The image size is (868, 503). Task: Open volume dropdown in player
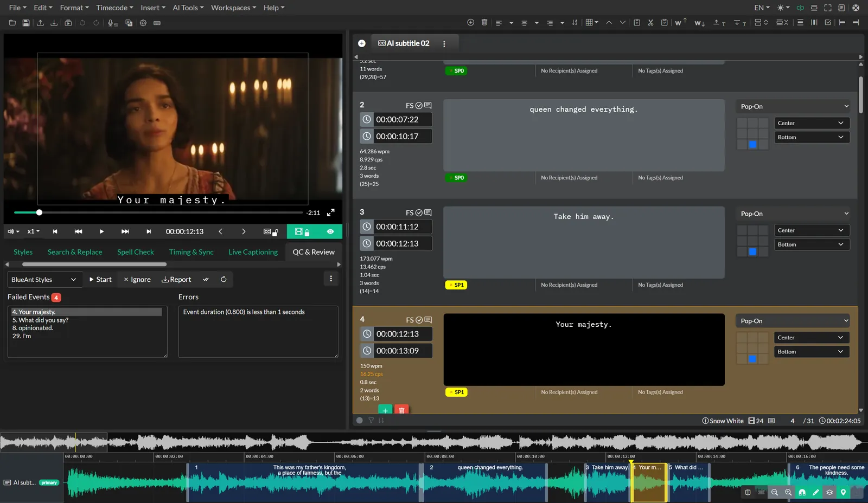click(x=13, y=231)
